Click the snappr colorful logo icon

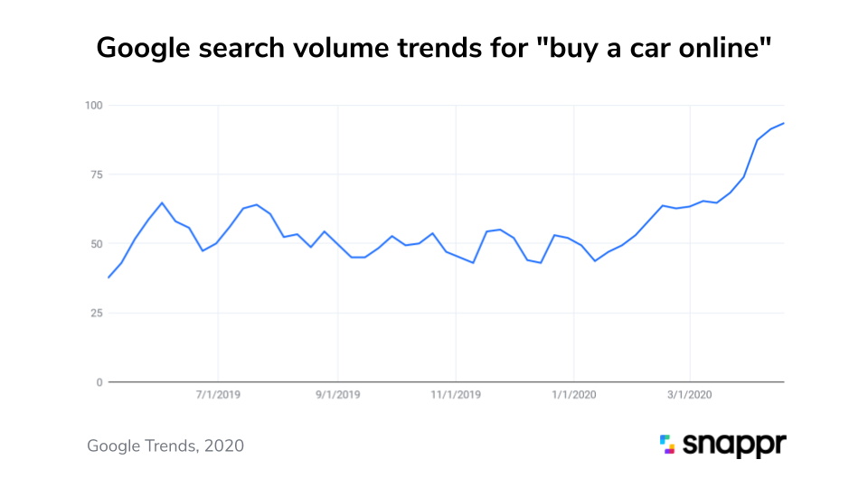[x=667, y=444]
